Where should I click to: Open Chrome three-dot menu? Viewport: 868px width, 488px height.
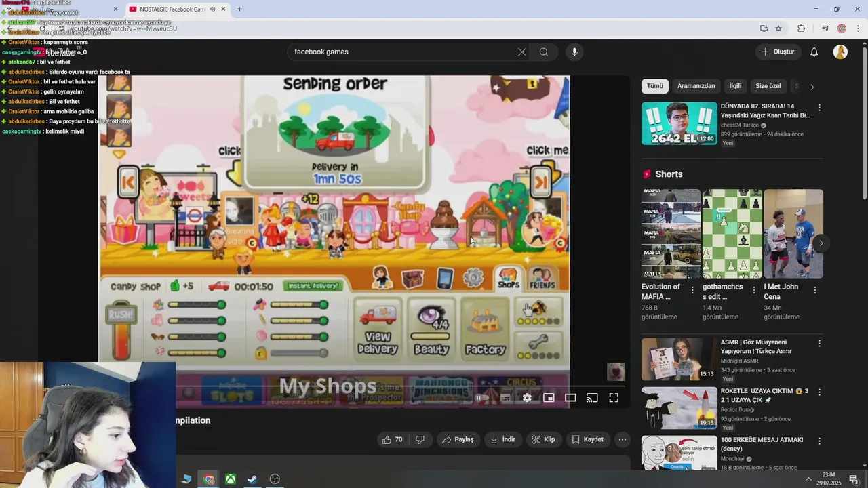pos(859,28)
